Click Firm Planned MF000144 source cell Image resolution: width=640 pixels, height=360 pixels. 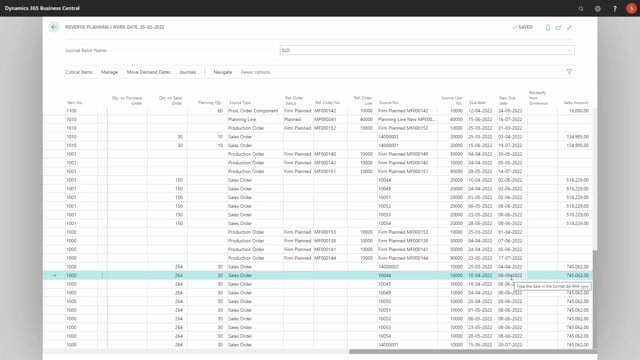coord(403,258)
